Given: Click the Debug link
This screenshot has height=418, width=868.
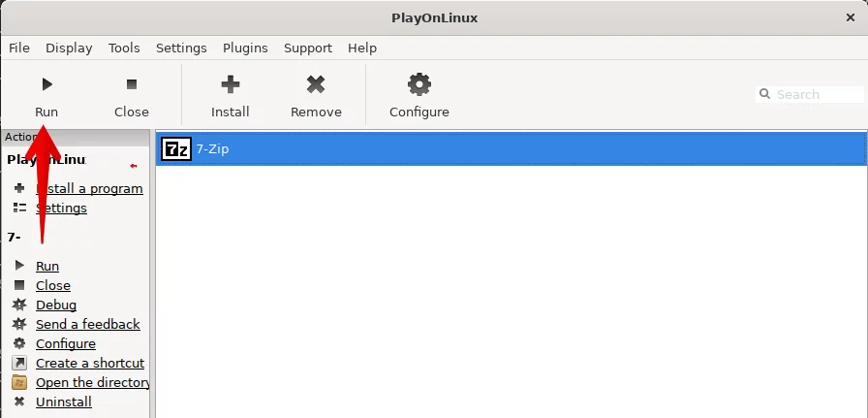Looking at the screenshot, I should coord(56,305).
